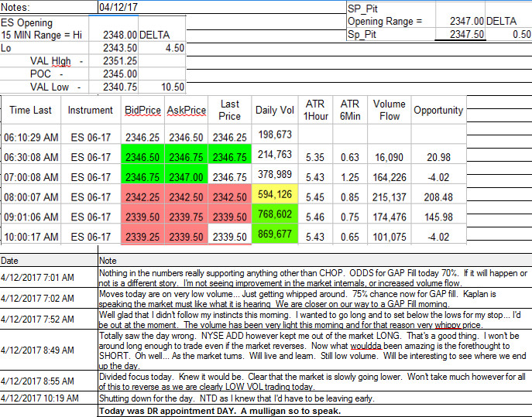
Task: Click the ATR 6Min column header
Action: [x=350, y=110]
